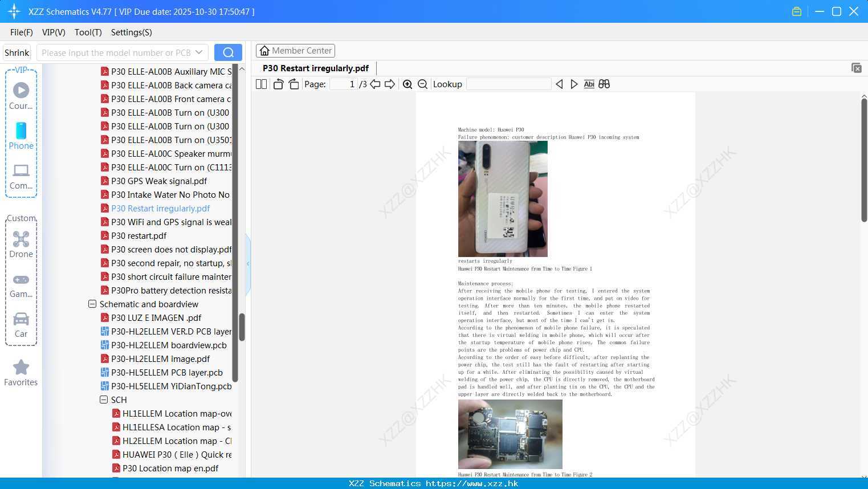Click the yellow toolbox icon in title bar
The width and height of the screenshot is (868, 489).
point(797,11)
